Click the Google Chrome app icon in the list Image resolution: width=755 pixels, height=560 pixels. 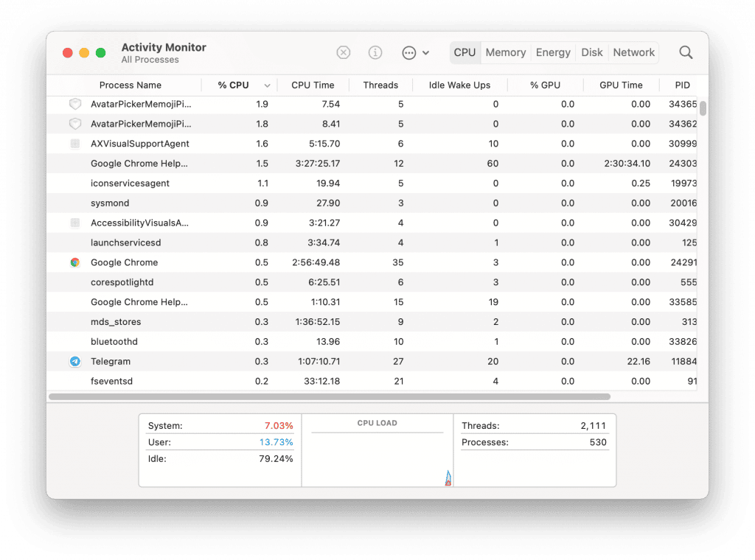(x=74, y=262)
